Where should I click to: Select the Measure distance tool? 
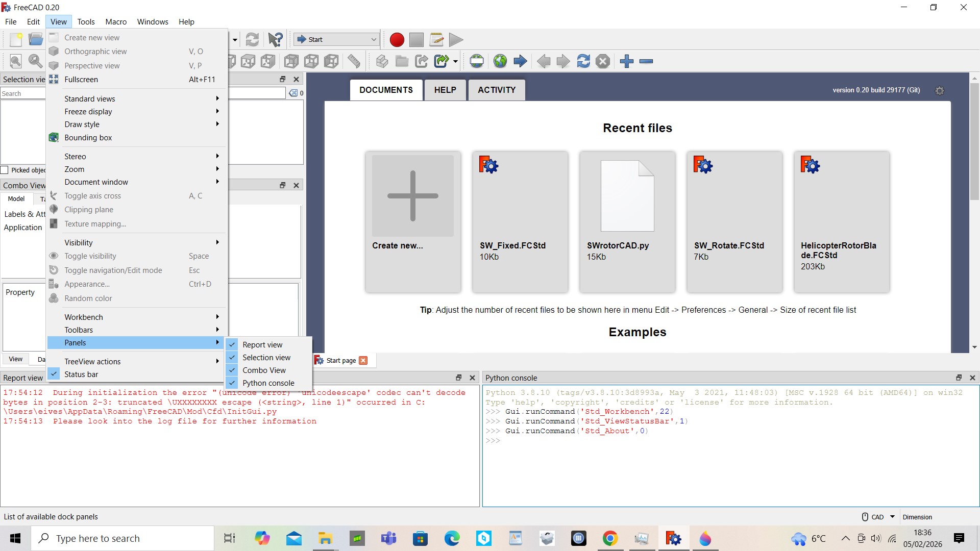(x=354, y=61)
